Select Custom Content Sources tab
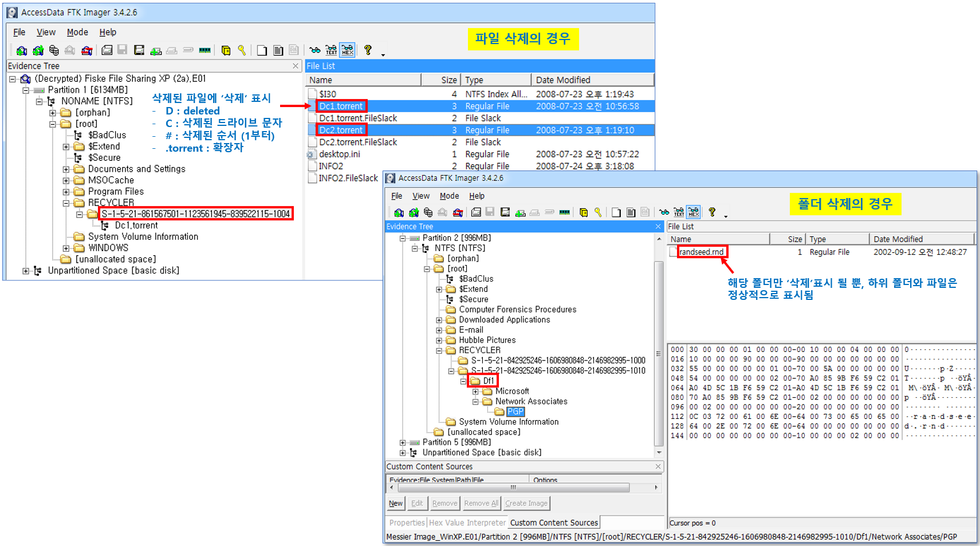Viewport: 980px width, 546px height. 554,523
